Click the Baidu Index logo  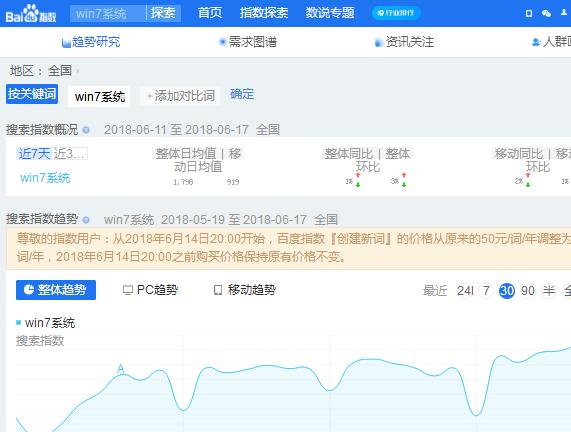pyautogui.click(x=31, y=13)
